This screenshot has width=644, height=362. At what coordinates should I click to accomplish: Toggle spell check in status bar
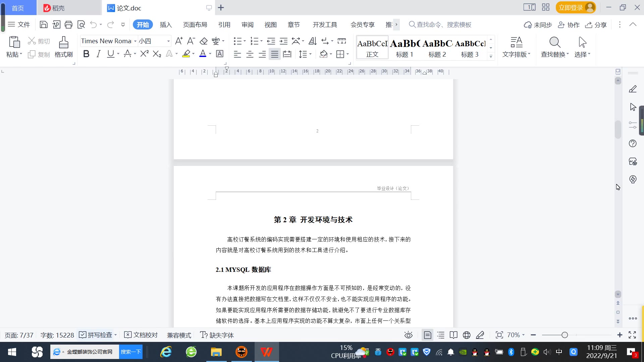[96, 335]
